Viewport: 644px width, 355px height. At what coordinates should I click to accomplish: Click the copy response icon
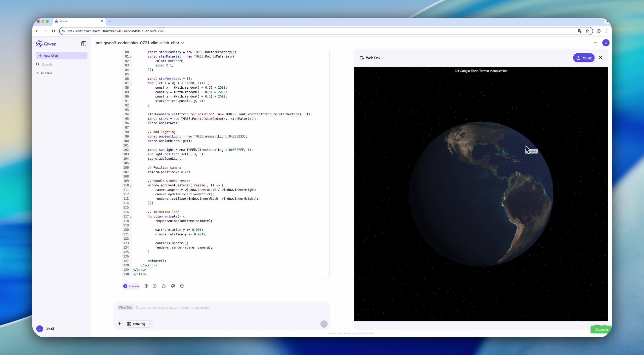pyautogui.click(x=146, y=286)
